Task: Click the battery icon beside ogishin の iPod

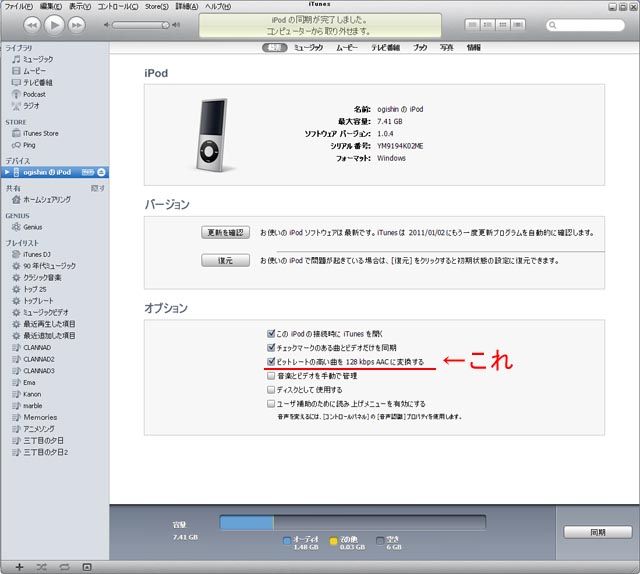Action: coord(88,172)
